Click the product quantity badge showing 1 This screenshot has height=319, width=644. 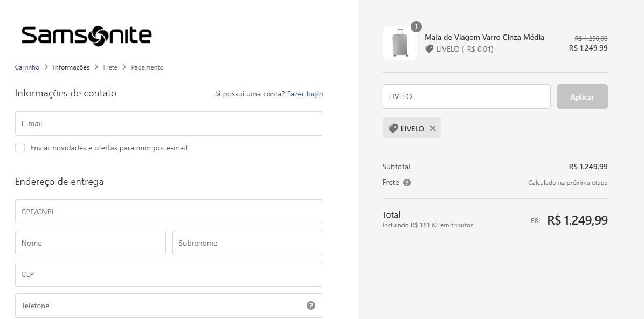(x=416, y=27)
